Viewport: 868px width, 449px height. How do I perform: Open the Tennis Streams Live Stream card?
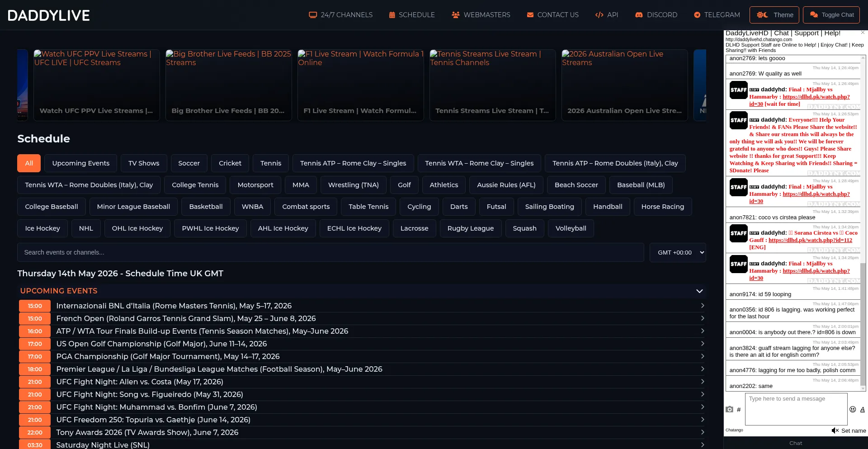(x=492, y=85)
